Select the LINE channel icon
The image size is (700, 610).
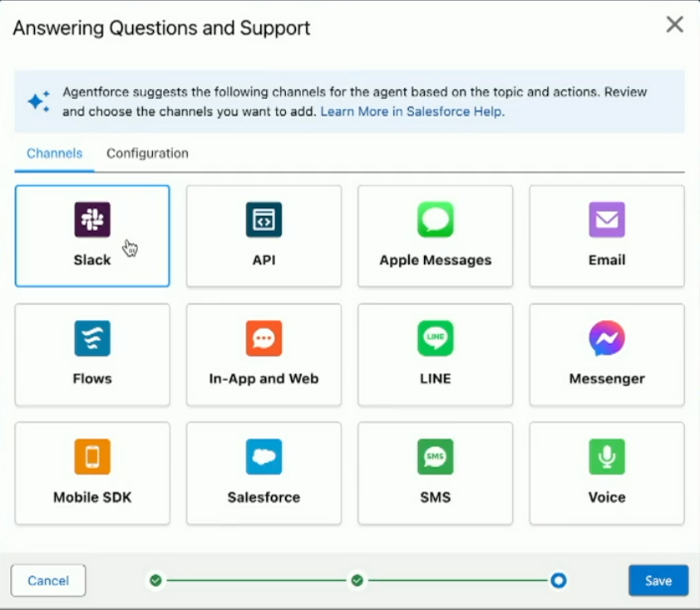click(436, 338)
